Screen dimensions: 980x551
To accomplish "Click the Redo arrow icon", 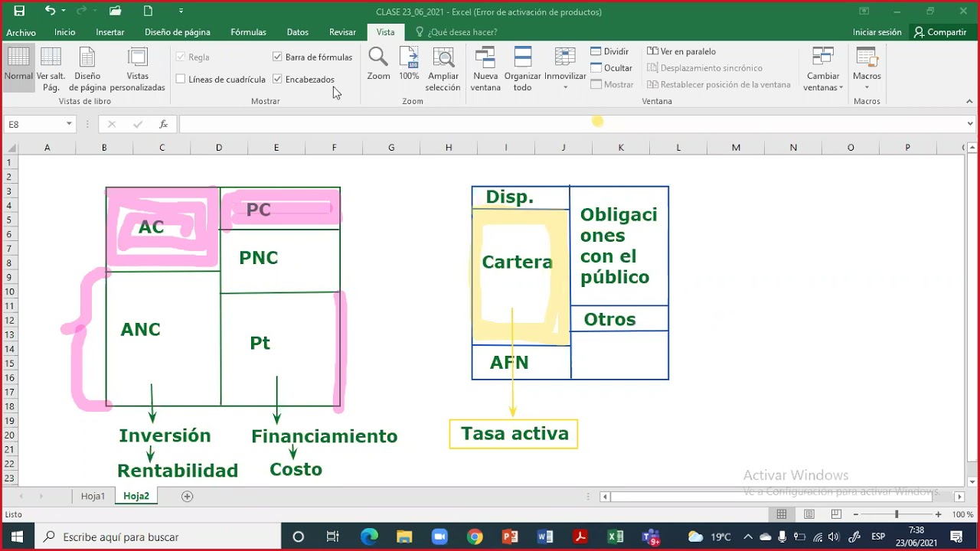I will coord(82,11).
